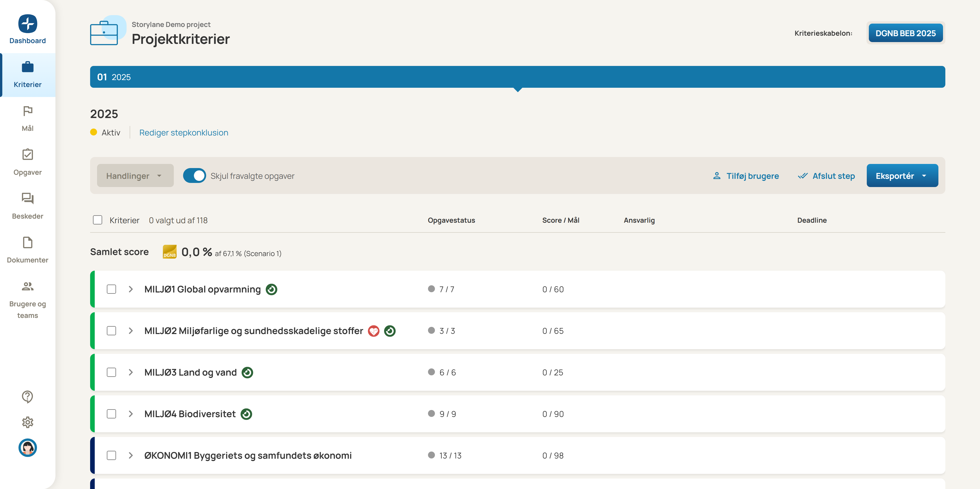Check the select-all Kriterier checkbox
Image resolution: width=980 pixels, height=489 pixels.
pyautogui.click(x=97, y=220)
